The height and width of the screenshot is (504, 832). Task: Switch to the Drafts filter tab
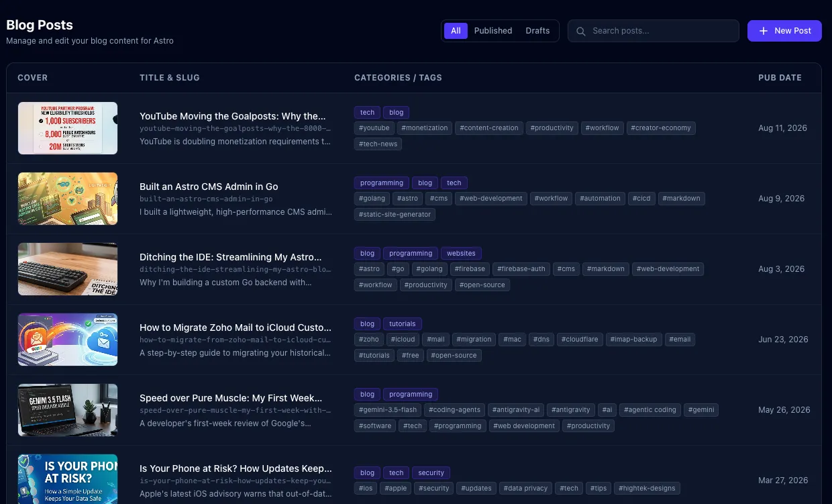tap(537, 31)
